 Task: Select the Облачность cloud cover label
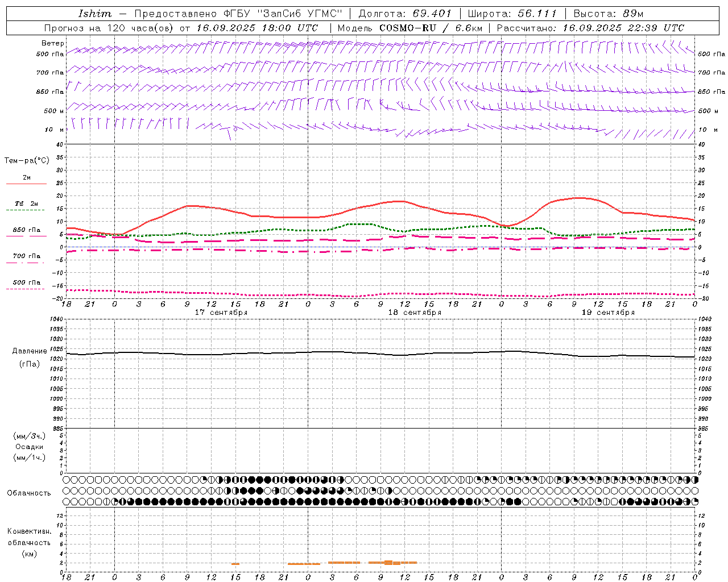tap(29, 493)
